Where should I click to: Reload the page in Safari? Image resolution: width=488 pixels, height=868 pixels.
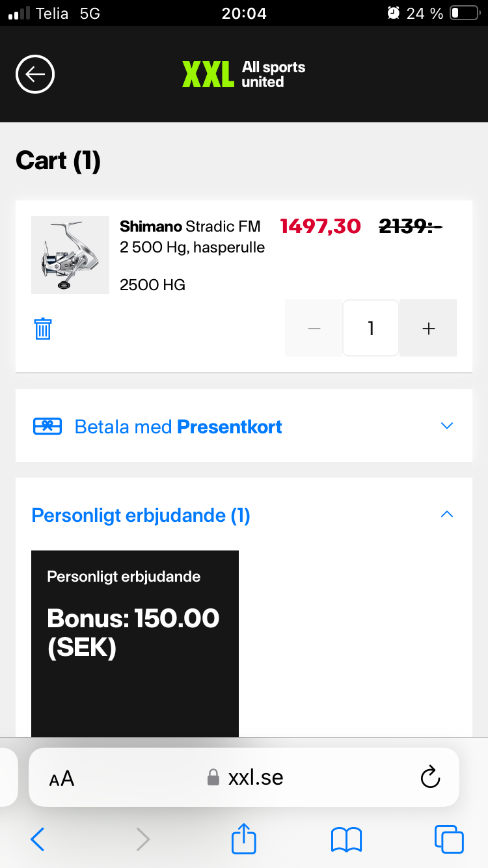(430, 777)
